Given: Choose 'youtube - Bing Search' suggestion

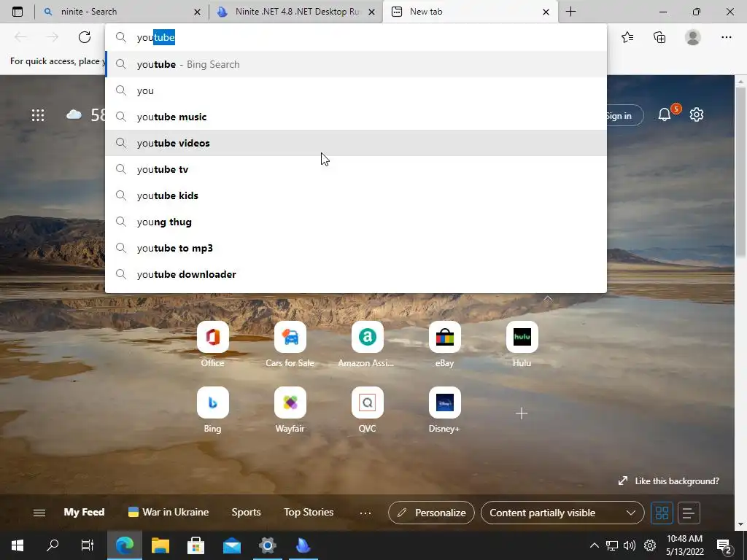Looking at the screenshot, I should click(356, 64).
